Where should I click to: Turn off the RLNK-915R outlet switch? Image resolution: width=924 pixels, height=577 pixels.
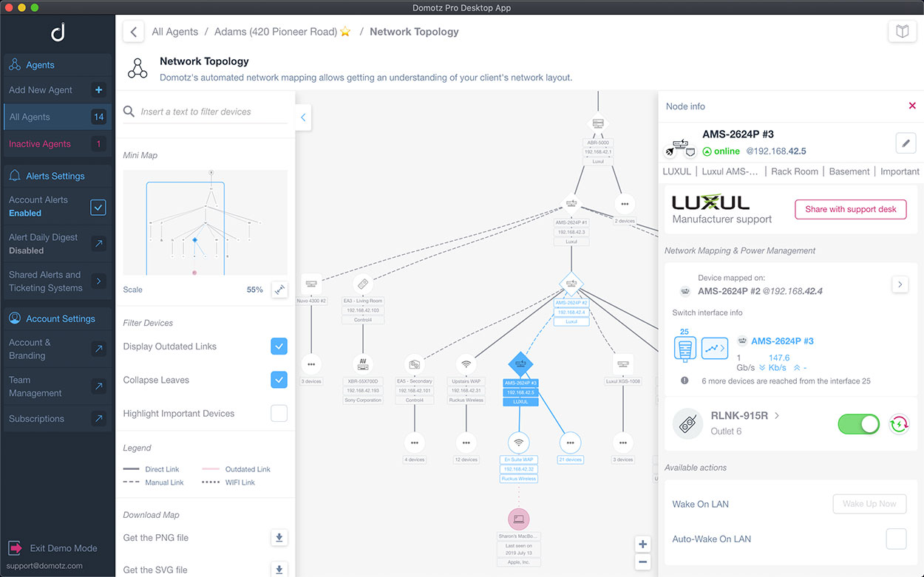(859, 424)
